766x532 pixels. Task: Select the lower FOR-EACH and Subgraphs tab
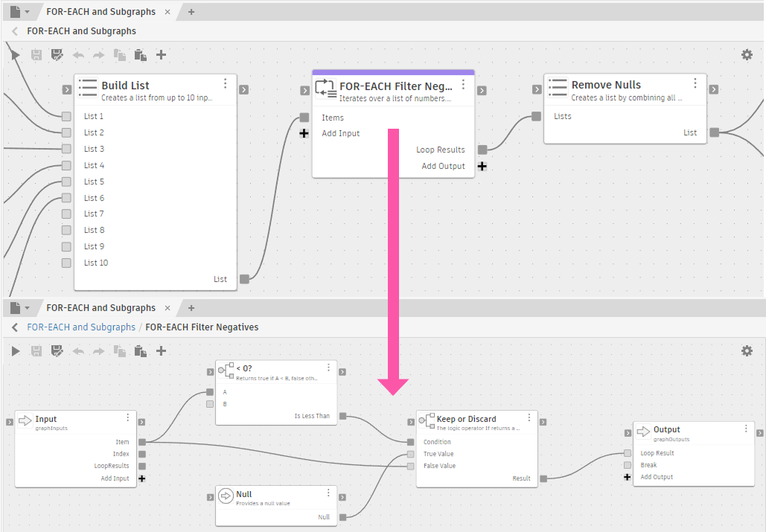pyautogui.click(x=100, y=308)
